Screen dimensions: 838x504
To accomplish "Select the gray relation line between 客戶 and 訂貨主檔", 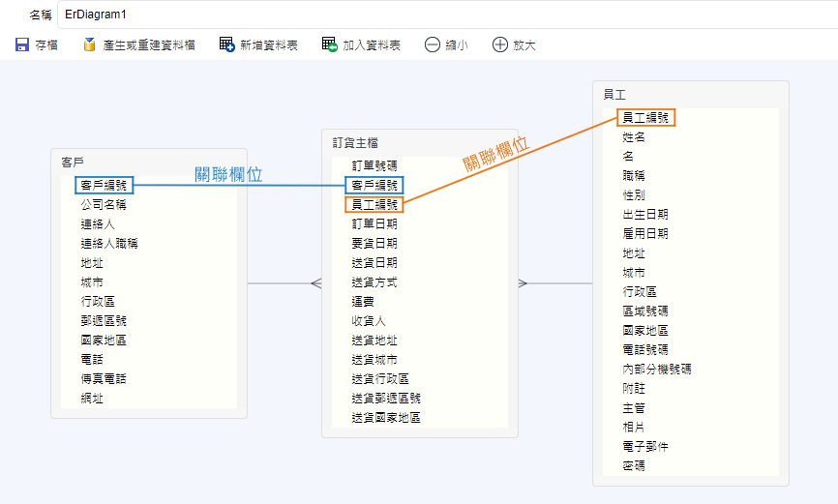I will (284, 283).
